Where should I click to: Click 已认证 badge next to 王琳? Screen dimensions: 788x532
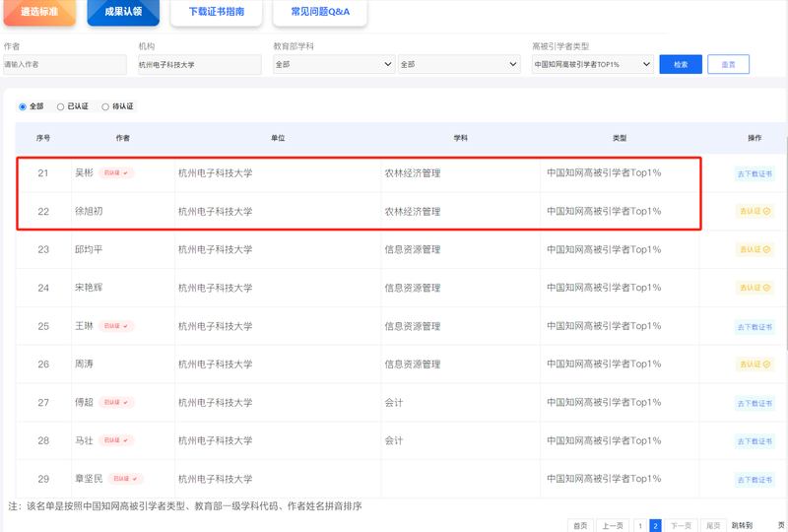tap(116, 326)
